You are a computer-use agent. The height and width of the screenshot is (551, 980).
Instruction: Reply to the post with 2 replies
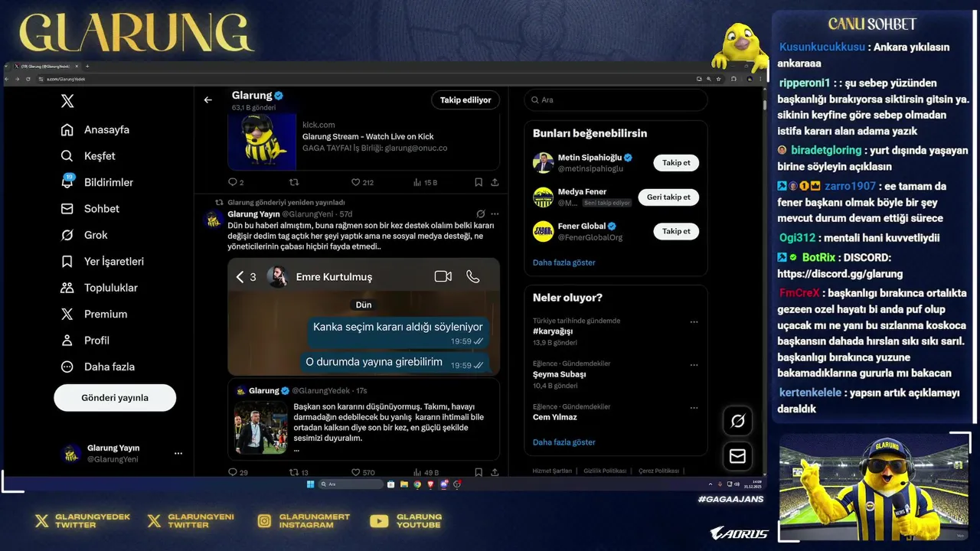[236, 182]
